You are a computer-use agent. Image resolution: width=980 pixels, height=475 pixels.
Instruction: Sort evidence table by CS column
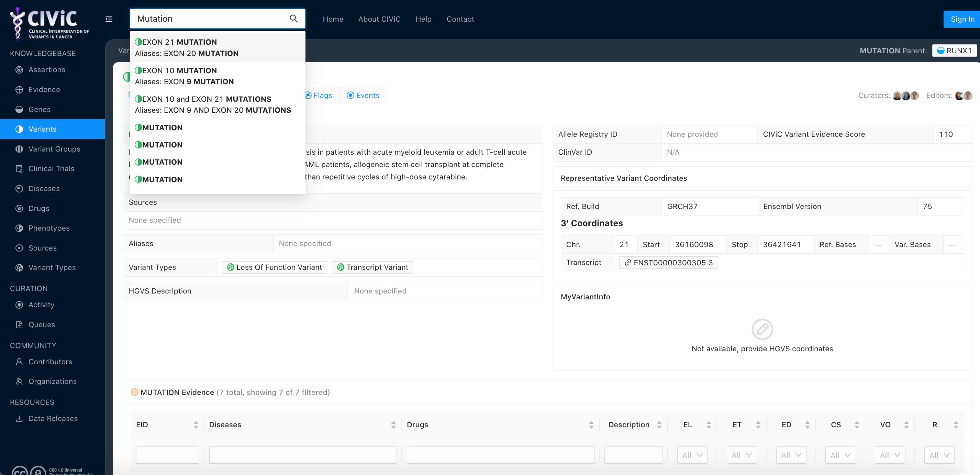click(x=857, y=425)
